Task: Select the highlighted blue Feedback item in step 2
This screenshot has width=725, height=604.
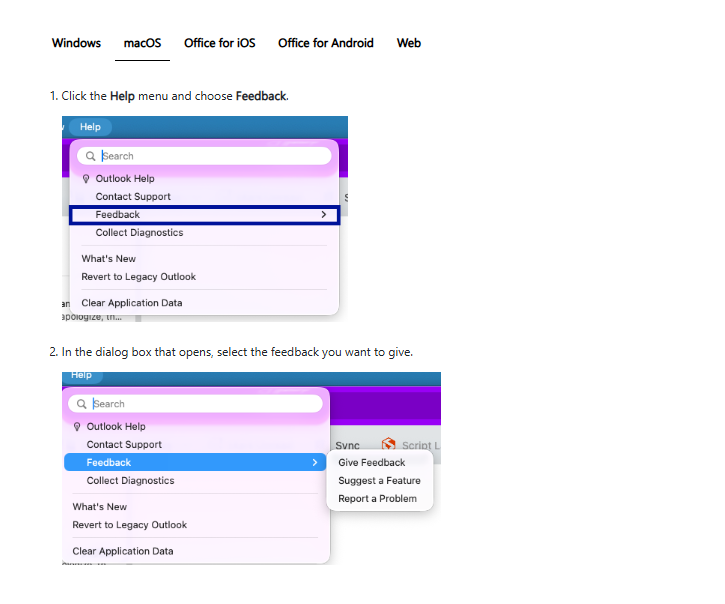Action: pyautogui.click(x=195, y=462)
